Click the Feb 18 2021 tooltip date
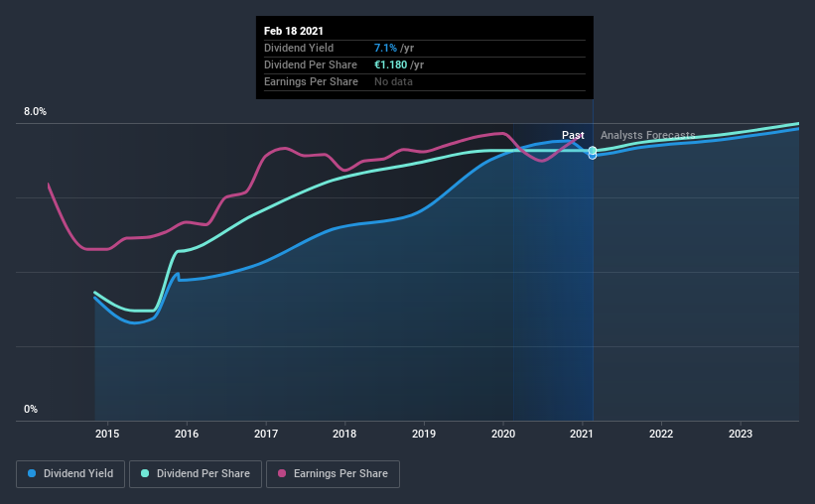The height and width of the screenshot is (504, 815). (294, 31)
